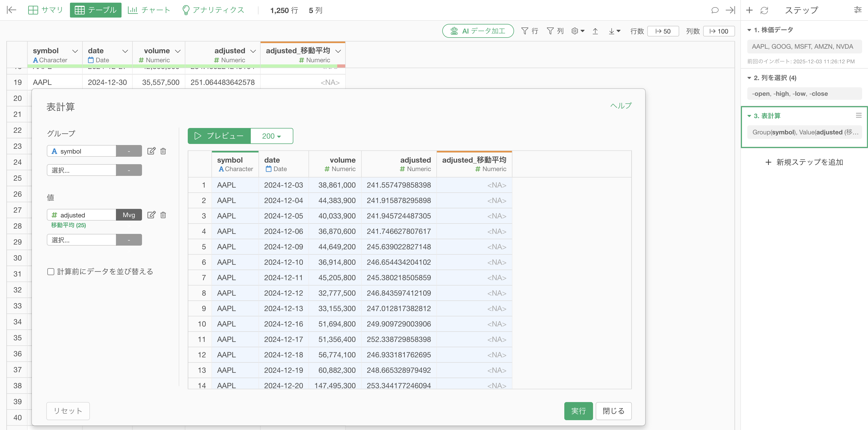
Task: Click the AI データ加工 button
Action: point(478,31)
